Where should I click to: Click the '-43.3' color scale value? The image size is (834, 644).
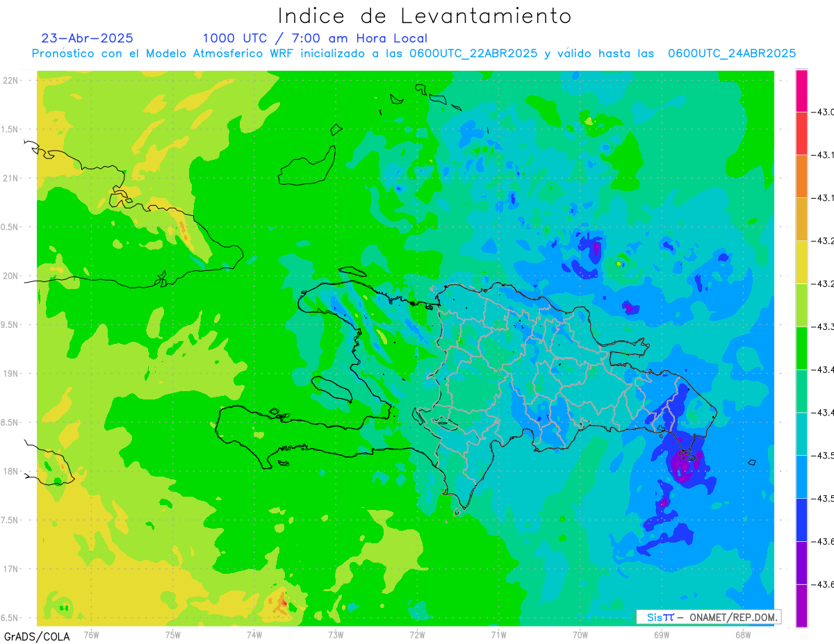(x=824, y=327)
